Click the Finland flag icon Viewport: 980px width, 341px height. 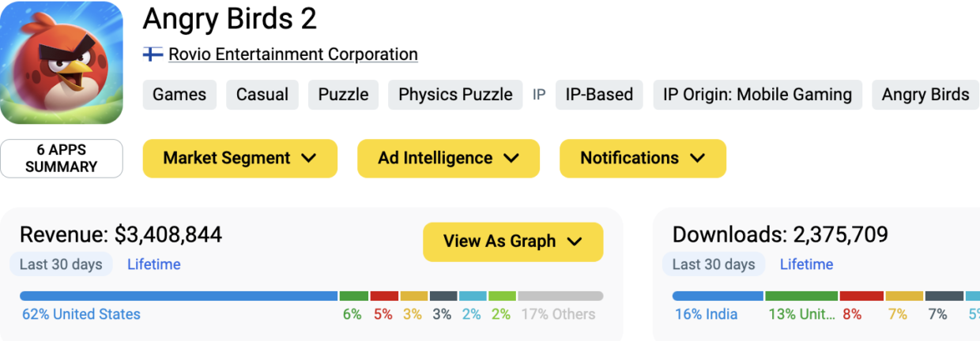(153, 54)
